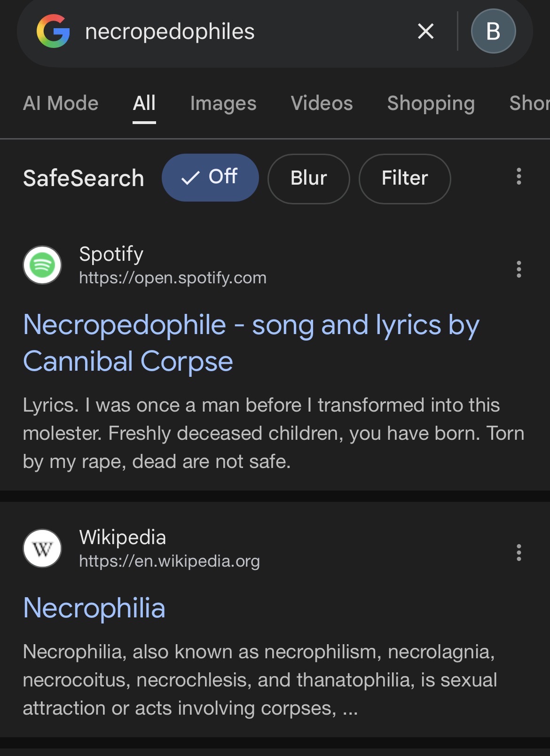Tap the Google logo icon
The height and width of the screenshot is (756, 550).
(x=53, y=31)
